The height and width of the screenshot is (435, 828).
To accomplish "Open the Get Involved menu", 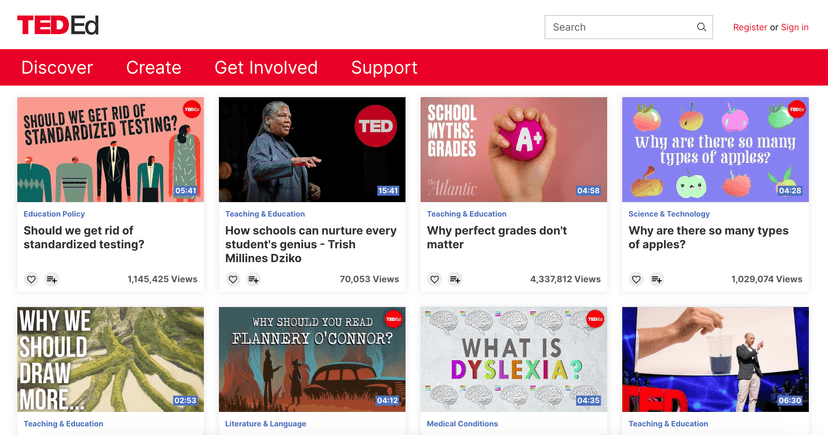I will pyautogui.click(x=266, y=68).
